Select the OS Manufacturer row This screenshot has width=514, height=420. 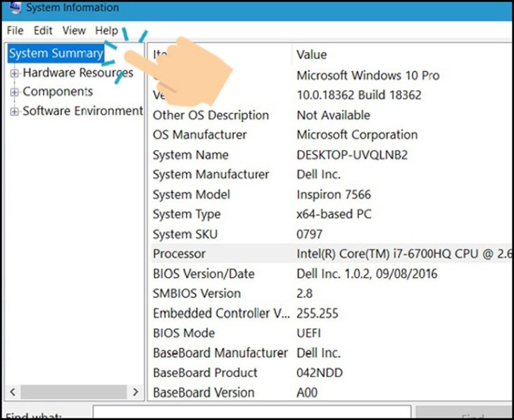point(331,134)
